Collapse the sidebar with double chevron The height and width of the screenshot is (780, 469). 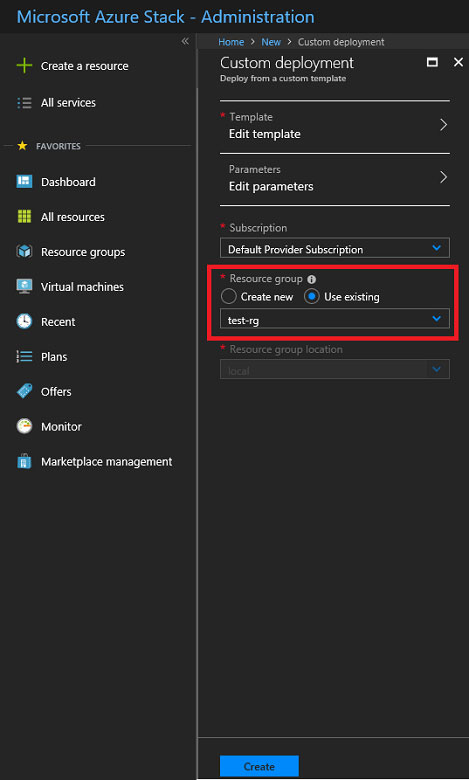(185, 41)
